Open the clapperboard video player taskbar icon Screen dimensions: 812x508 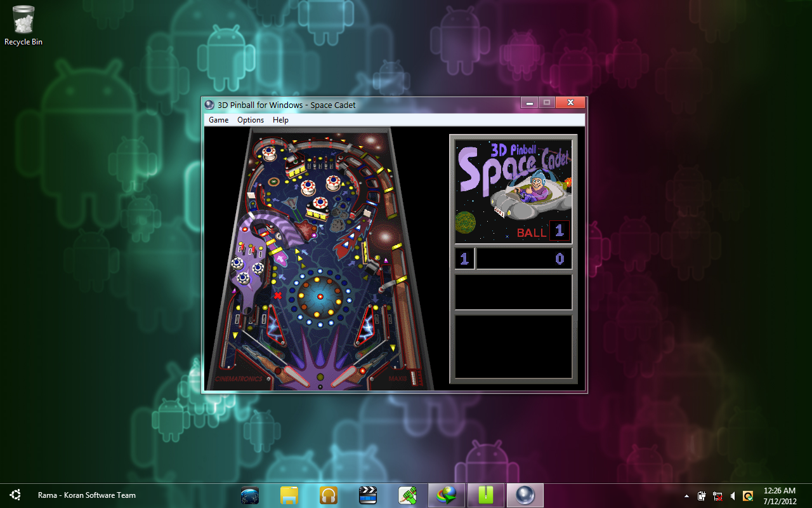click(368, 495)
